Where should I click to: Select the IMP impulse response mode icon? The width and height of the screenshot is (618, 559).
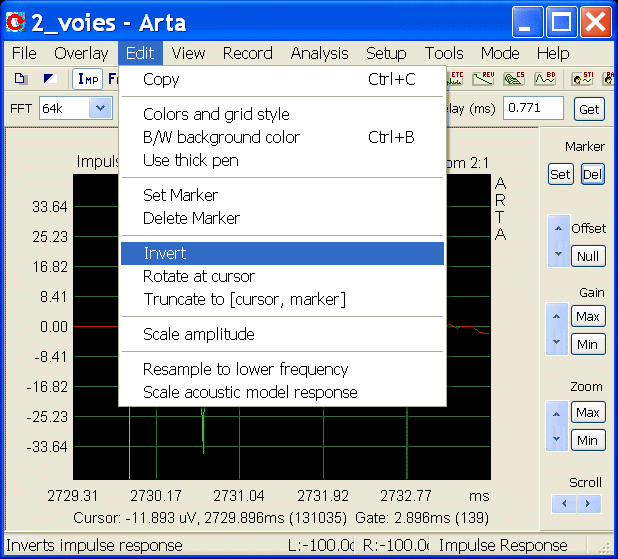click(87, 79)
